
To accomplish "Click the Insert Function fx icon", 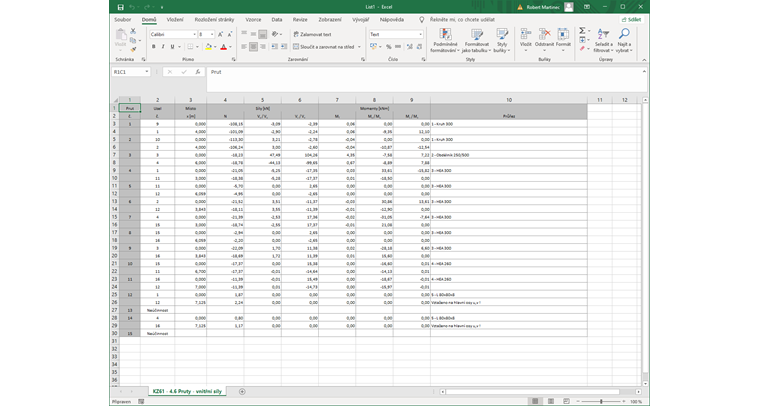I will (x=198, y=72).
